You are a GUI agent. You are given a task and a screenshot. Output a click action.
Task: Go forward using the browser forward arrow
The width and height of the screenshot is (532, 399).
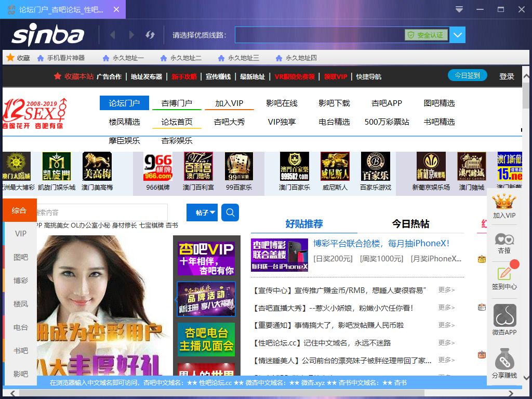(131, 35)
